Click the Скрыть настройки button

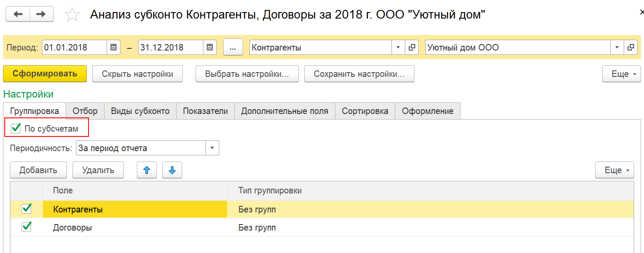tap(138, 74)
